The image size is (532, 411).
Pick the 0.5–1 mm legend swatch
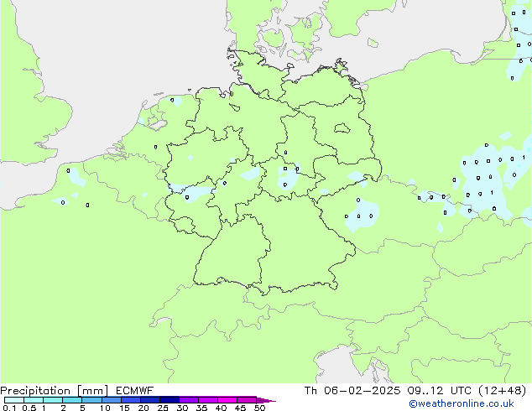click(34, 400)
